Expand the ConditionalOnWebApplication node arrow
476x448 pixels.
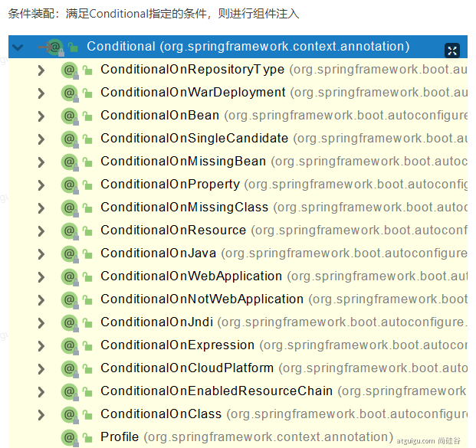tap(41, 277)
